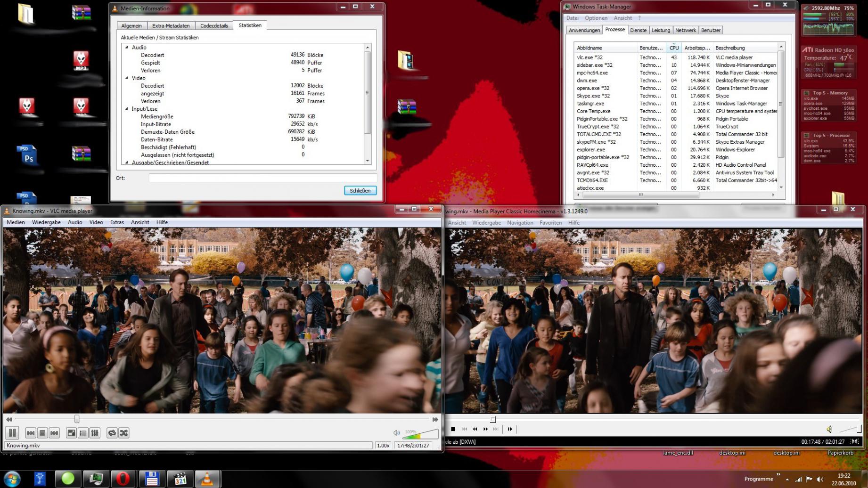Click the 1.00x playback speed label
The image size is (868, 488).
383,445
